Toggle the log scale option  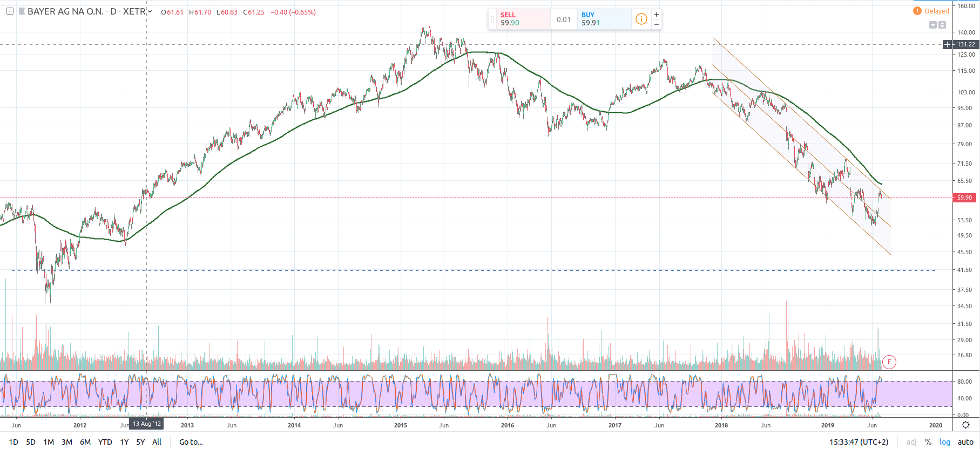coord(945,442)
